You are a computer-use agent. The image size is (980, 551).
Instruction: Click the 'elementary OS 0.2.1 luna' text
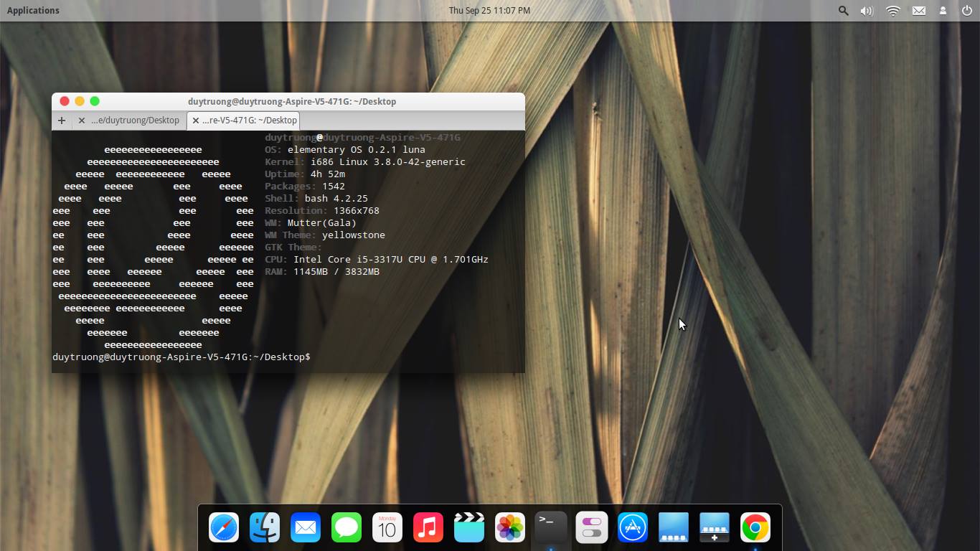pyautogui.click(x=357, y=149)
